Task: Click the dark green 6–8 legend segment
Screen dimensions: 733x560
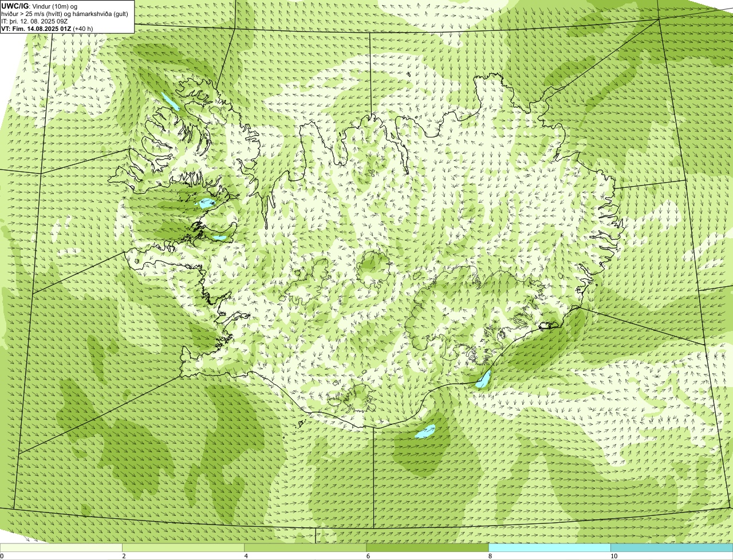Action: (427, 548)
